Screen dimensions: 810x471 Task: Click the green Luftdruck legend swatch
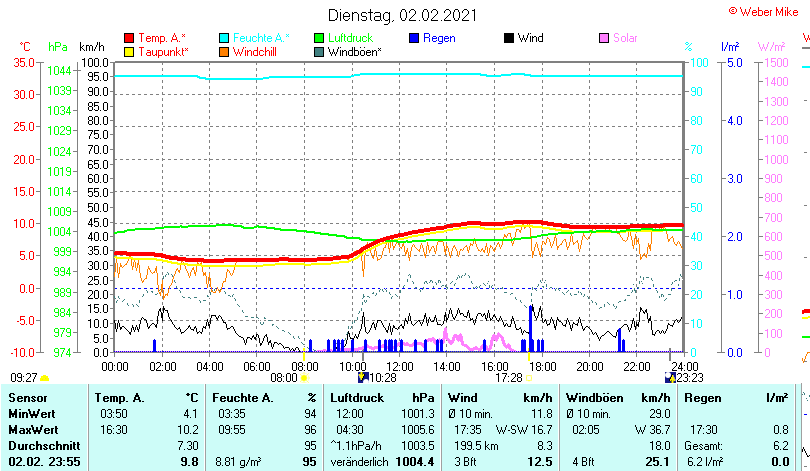pos(320,38)
